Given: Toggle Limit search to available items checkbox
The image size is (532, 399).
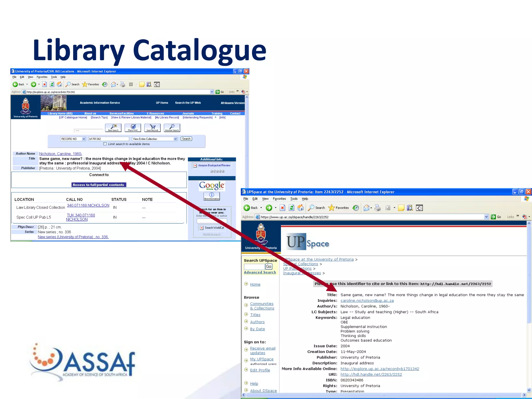Looking at the screenshot, I should (x=105, y=144).
